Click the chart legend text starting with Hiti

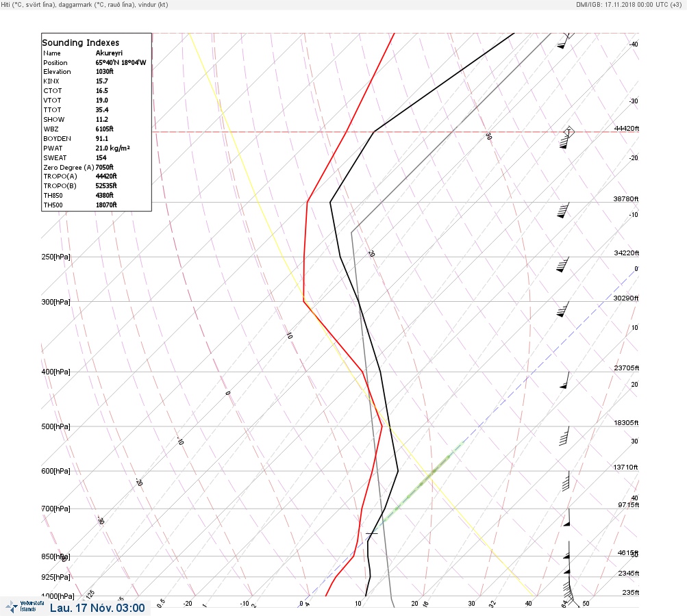tap(84, 4)
